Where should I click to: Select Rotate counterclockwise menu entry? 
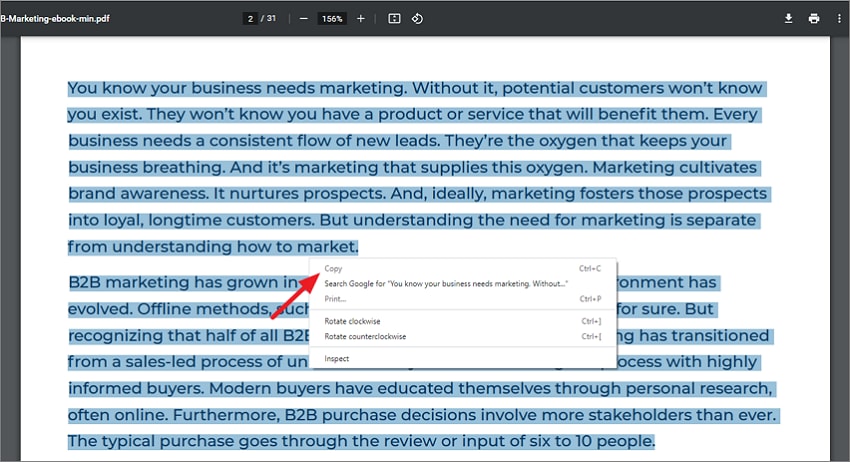click(x=462, y=336)
